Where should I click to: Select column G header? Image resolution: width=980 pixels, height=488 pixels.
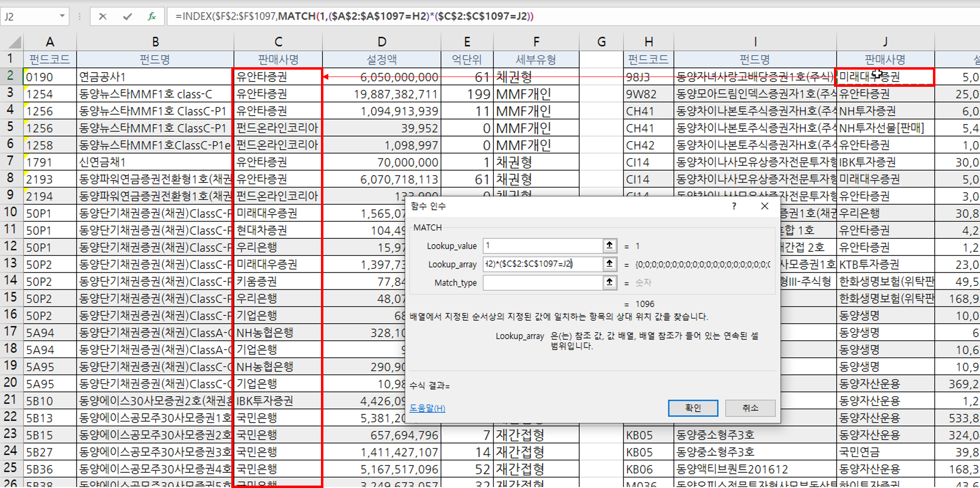tap(601, 42)
